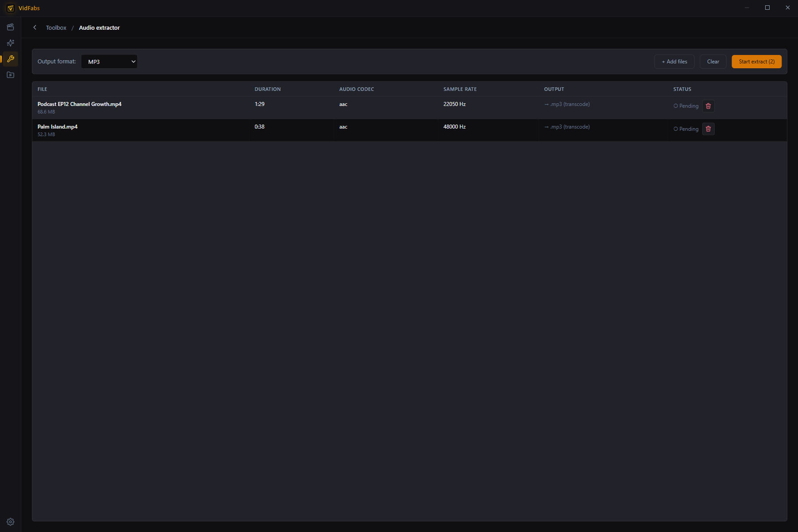This screenshot has width=798, height=532.
Task: Click aac codec in Podcast EP12 row
Action: [x=344, y=104]
